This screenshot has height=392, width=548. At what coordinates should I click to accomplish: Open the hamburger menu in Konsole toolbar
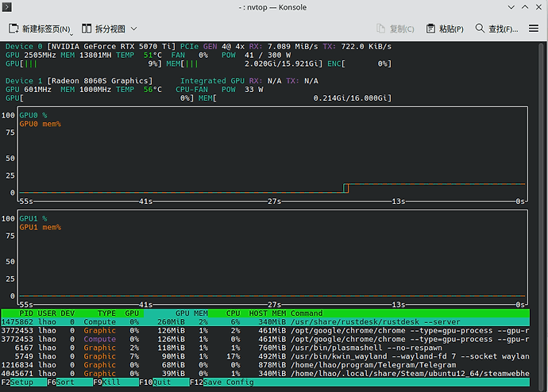click(534, 29)
